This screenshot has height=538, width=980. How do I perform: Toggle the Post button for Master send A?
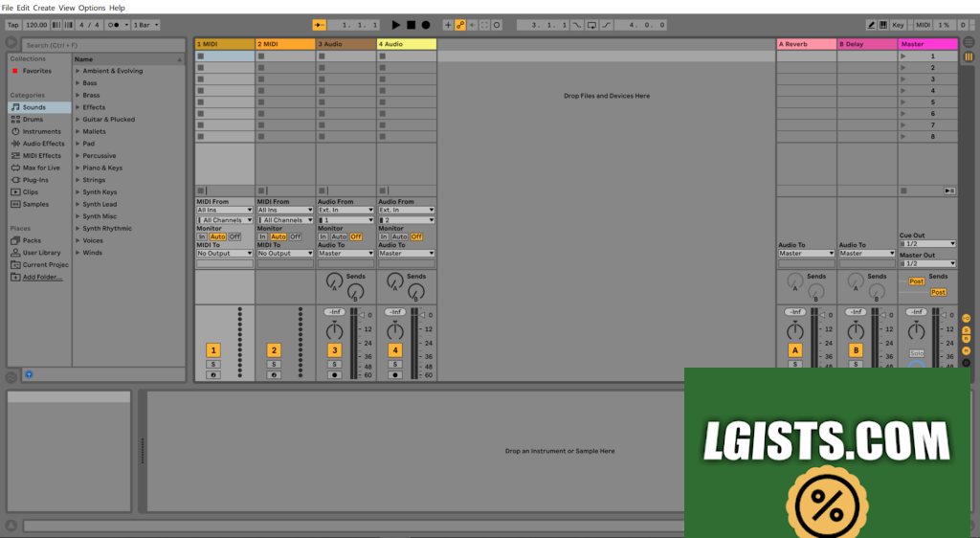coord(916,281)
